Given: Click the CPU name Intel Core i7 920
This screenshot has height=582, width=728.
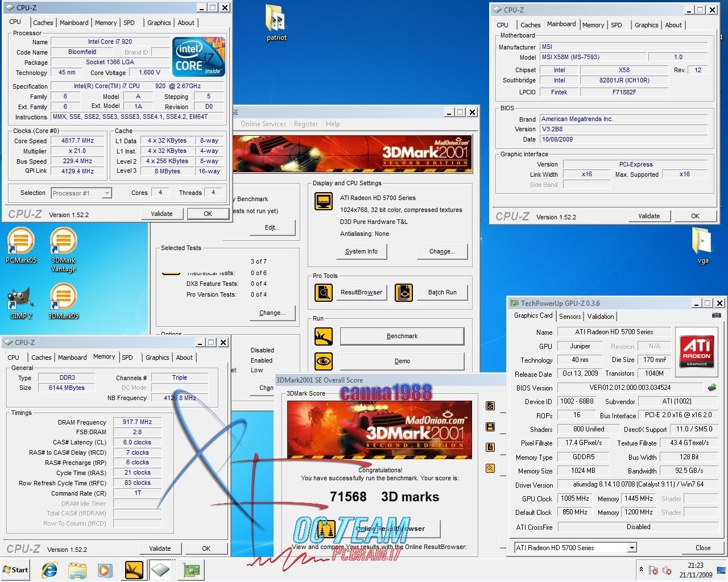Looking at the screenshot, I should tap(110, 41).
